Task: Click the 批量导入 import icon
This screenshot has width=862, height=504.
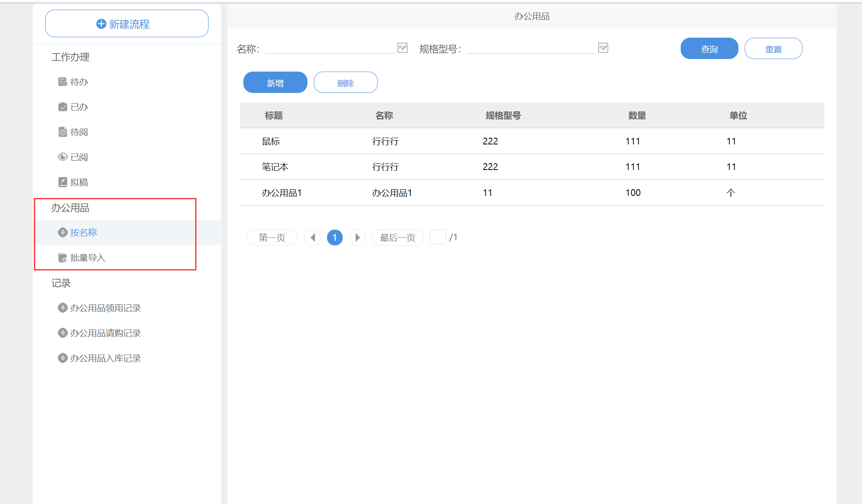Action: tap(62, 258)
